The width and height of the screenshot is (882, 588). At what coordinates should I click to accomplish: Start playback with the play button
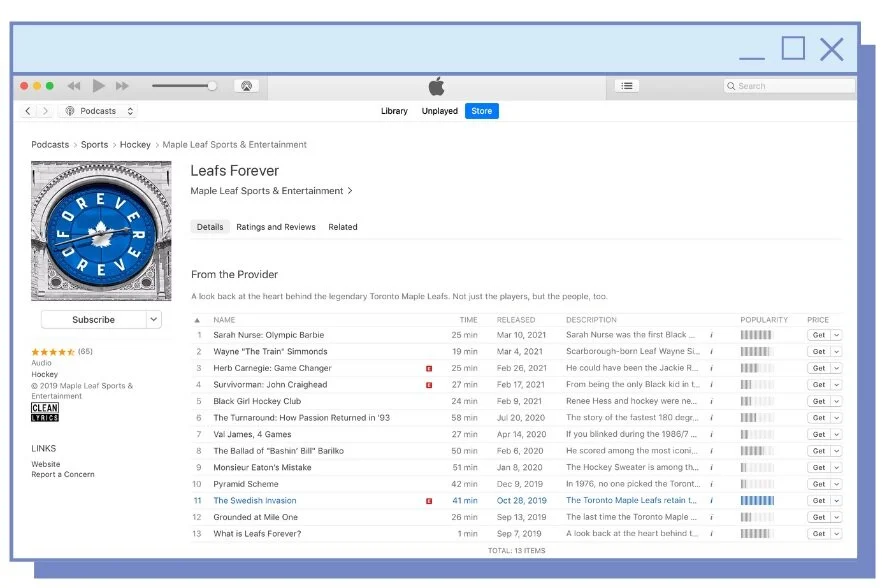tap(98, 86)
